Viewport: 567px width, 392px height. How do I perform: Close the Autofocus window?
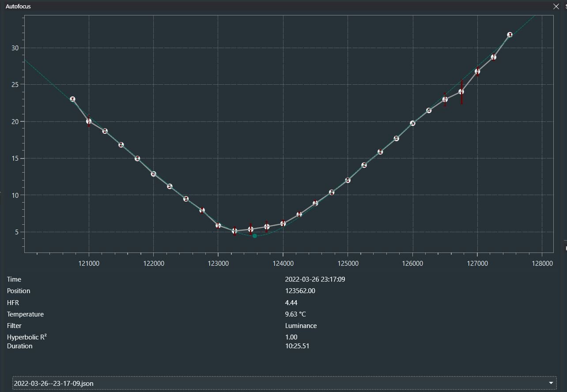click(x=556, y=7)
